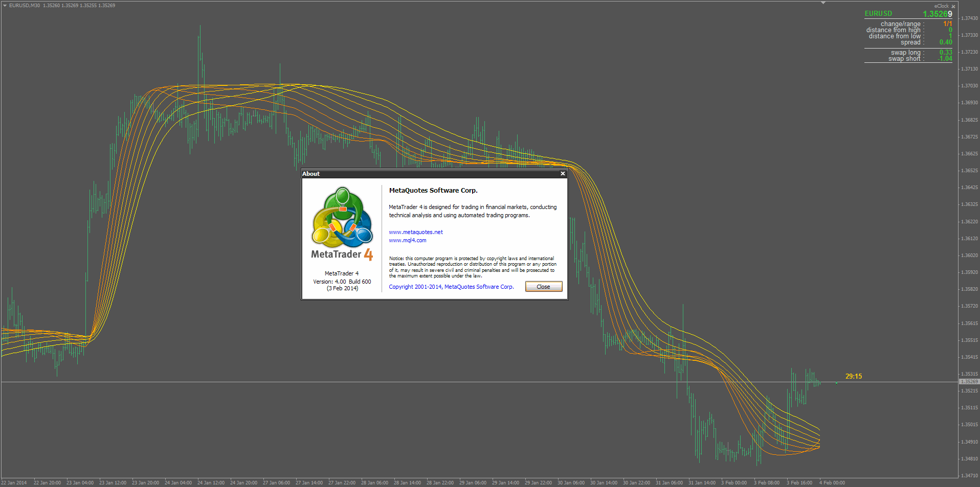Click the 'Version: 4.00 Build 600' text

(342, 282)
